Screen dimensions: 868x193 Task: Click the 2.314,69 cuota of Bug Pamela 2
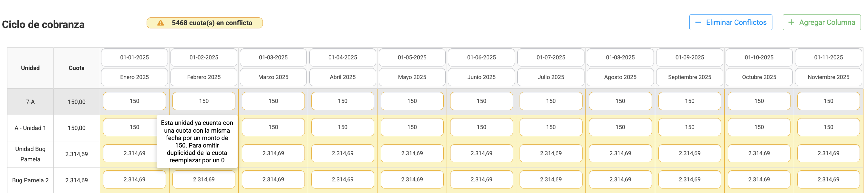[x=77, y=180]
